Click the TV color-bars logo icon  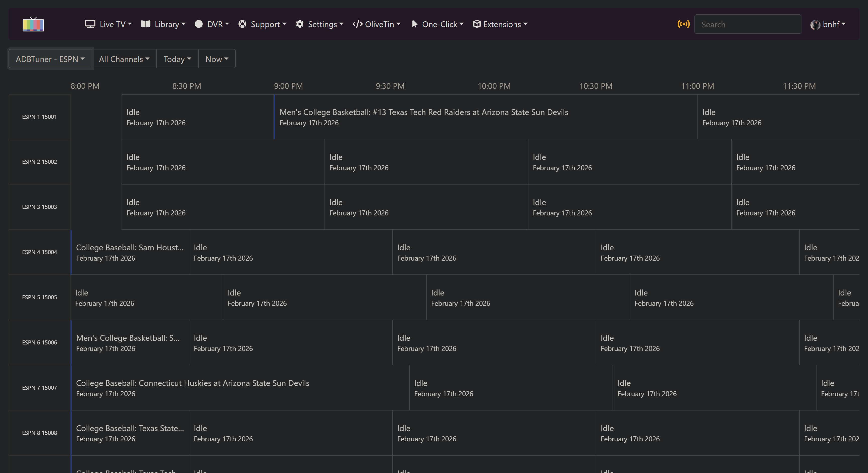33,24
